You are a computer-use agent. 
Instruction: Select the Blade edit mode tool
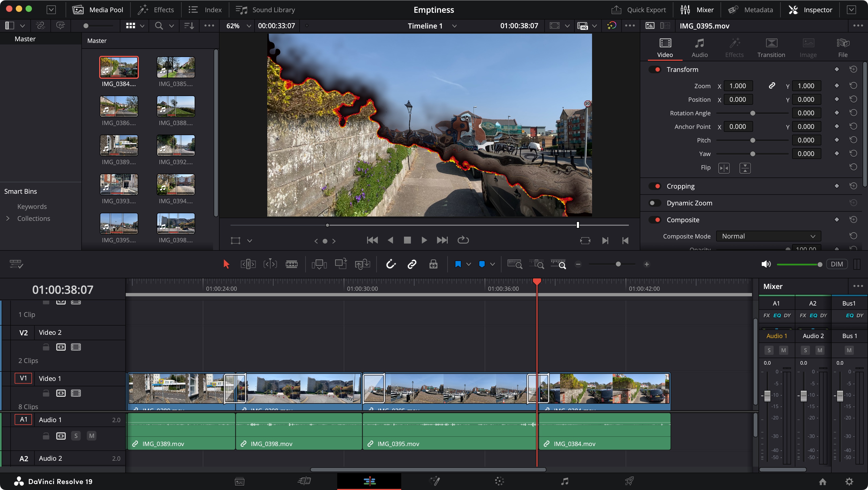[x=291, y=264]
